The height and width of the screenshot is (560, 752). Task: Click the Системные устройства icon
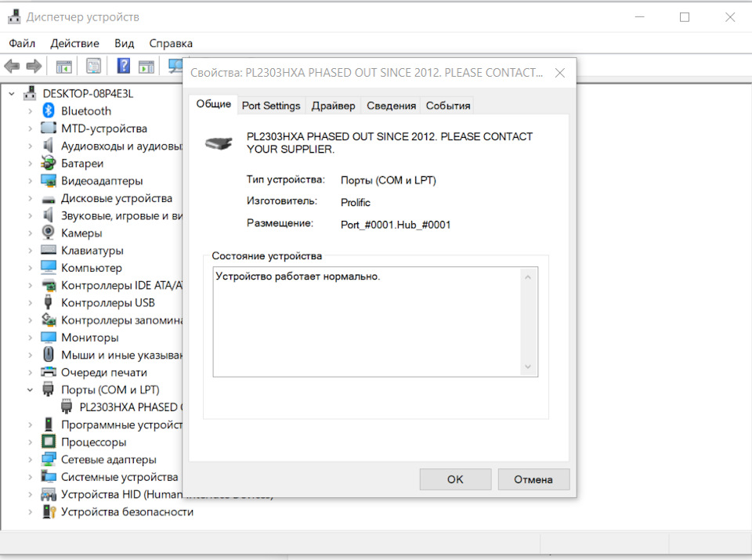click(49, 476)
